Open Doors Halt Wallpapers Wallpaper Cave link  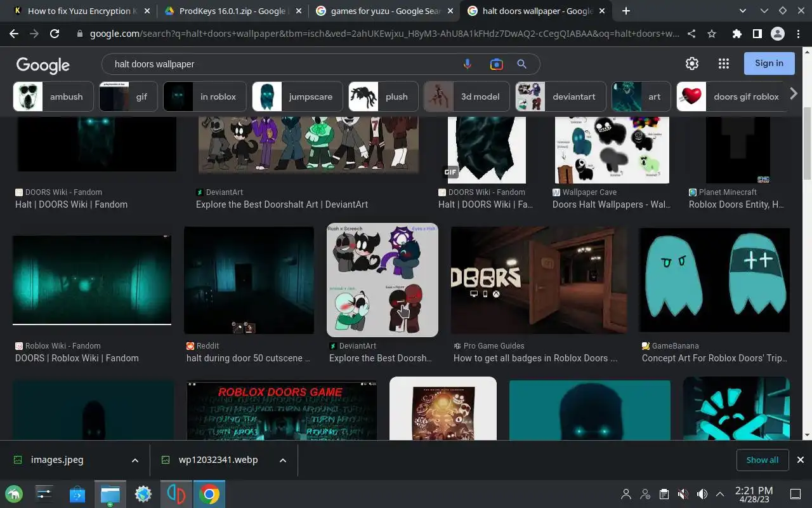(612, 204)
